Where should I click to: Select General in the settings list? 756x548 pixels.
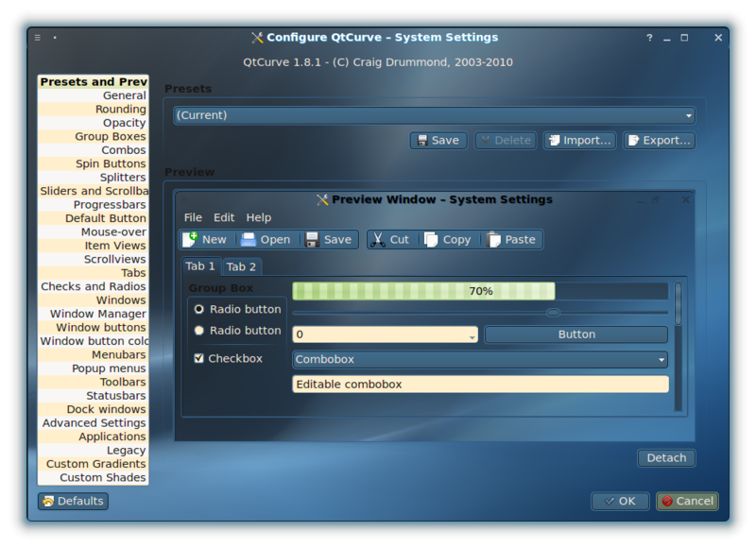[93, 95]
